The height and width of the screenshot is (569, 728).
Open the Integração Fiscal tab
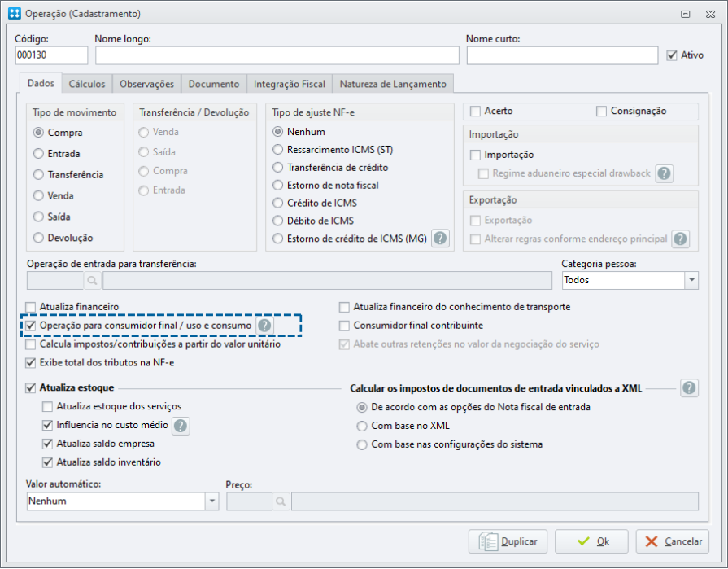(x=290, y=84)
